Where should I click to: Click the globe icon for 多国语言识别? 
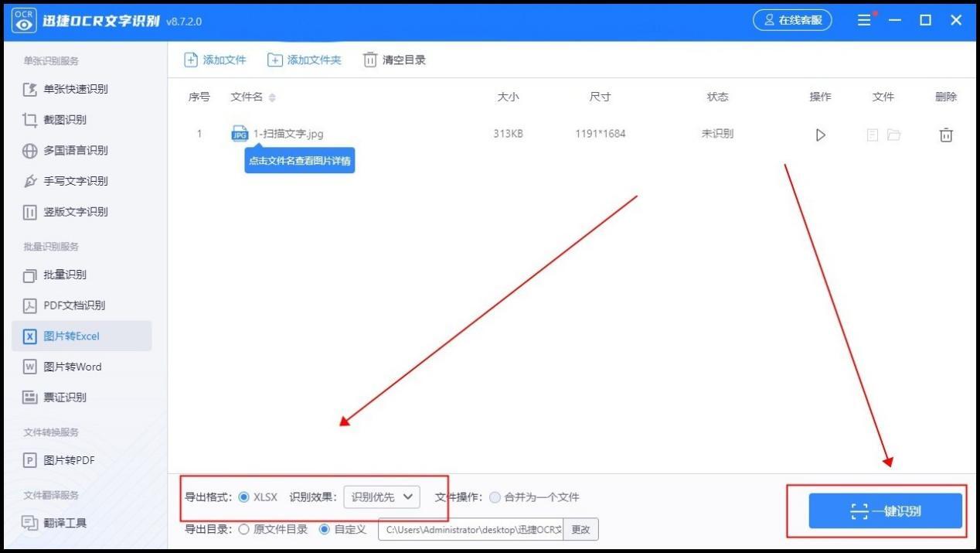30,151
